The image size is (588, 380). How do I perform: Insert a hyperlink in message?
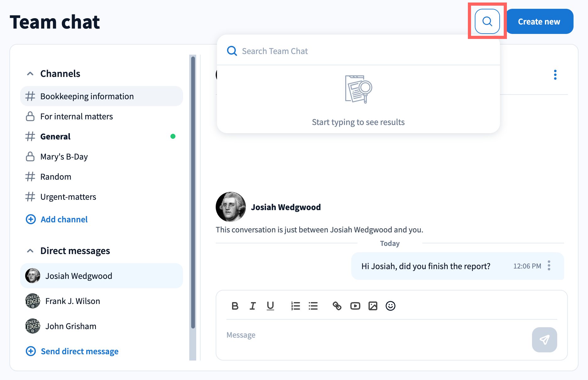point(337,306)
